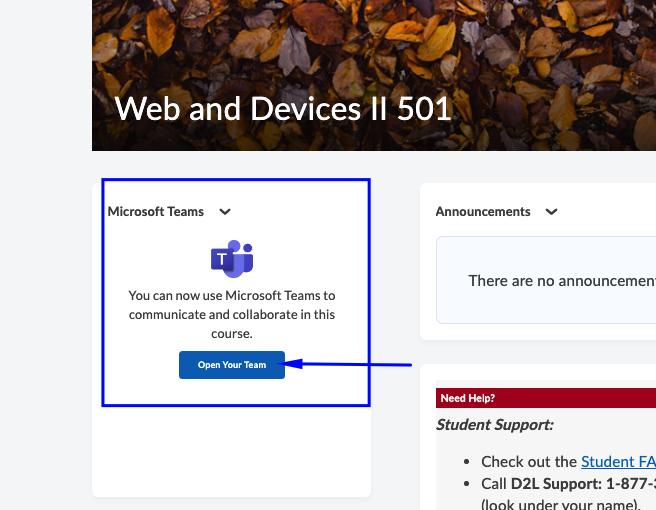Click the autumn leaves course banner image
The image size is (656, 510).
click(x=374, y=75)
